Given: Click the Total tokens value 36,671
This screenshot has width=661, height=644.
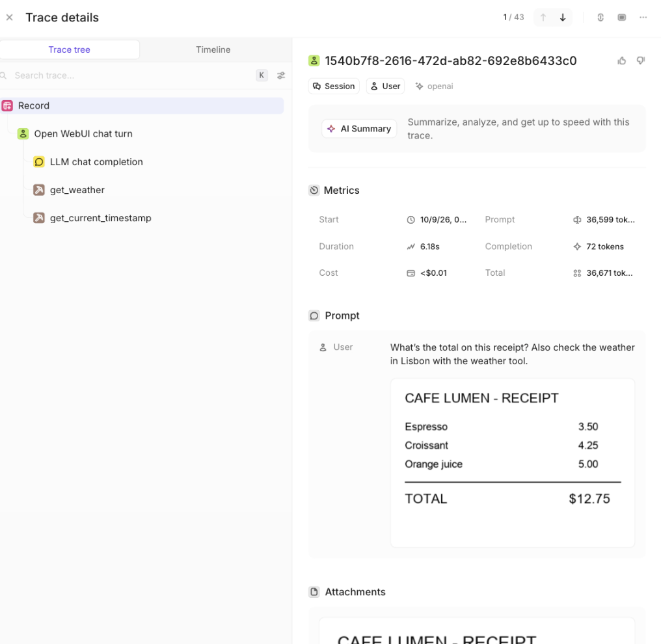Looking at the screenshot, I should click(x=610, y=273).
